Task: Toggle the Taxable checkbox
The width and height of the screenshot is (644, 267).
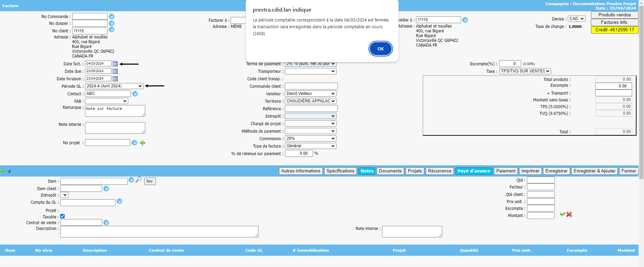Action: (x=63, y=216)
